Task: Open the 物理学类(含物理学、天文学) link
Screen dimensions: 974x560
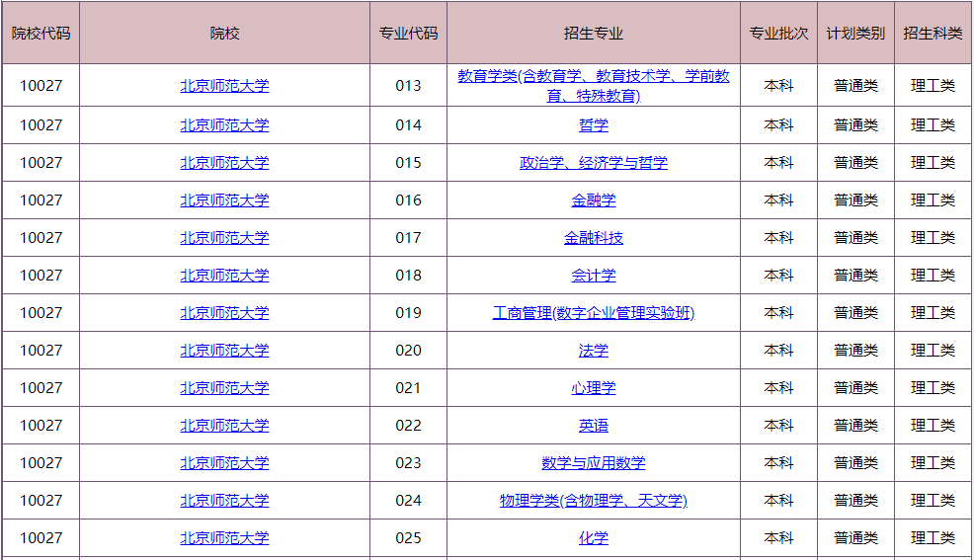Action: (594, 501)
